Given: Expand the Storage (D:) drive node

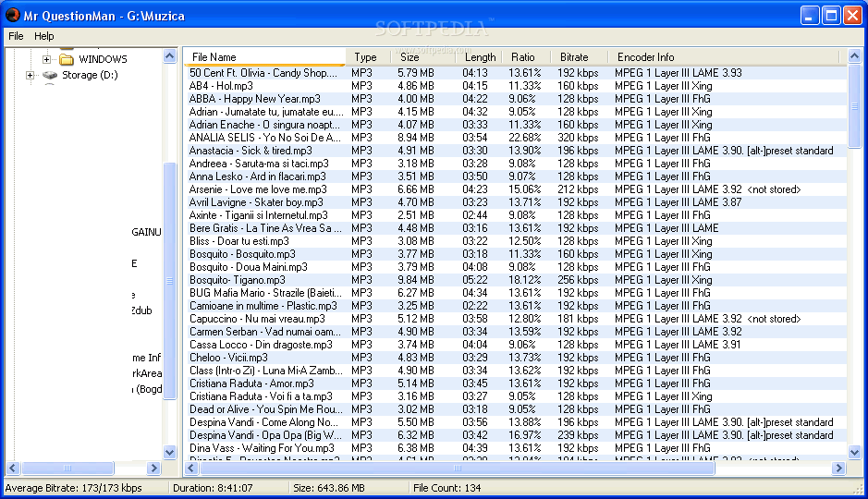Looking at the screenshot, I should 30,75.
